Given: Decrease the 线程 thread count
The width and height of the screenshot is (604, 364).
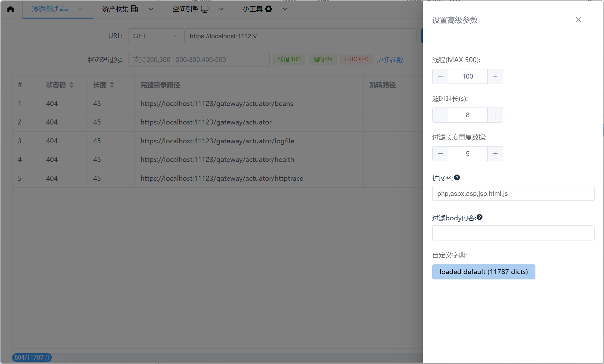Looking at the screenshot, I should pyautogui.click(x=440, y=76).
